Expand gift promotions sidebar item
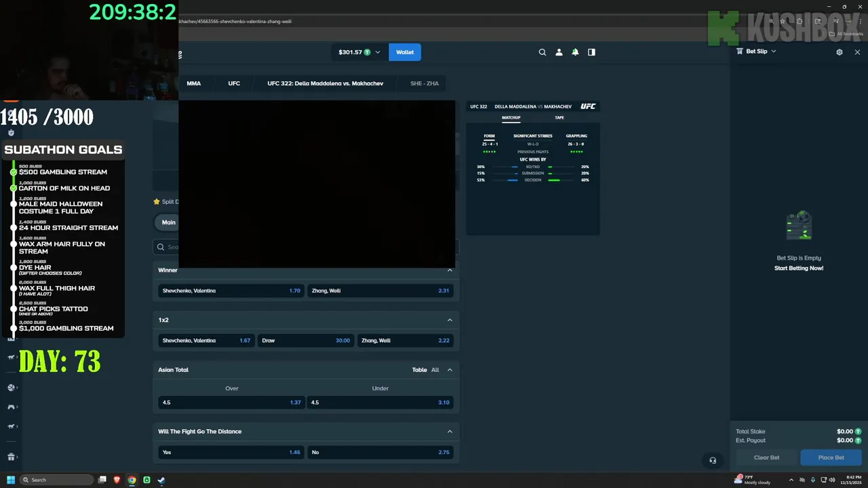Screen dimensions: 868x488 [x=12, y=457]
